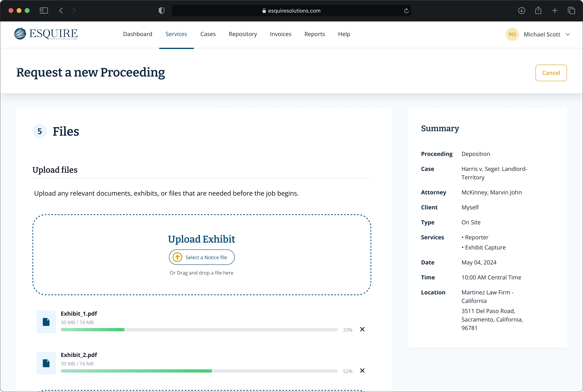Expand the Michael Scott user menu
The image size is (583, 392).
pos(568,34)
